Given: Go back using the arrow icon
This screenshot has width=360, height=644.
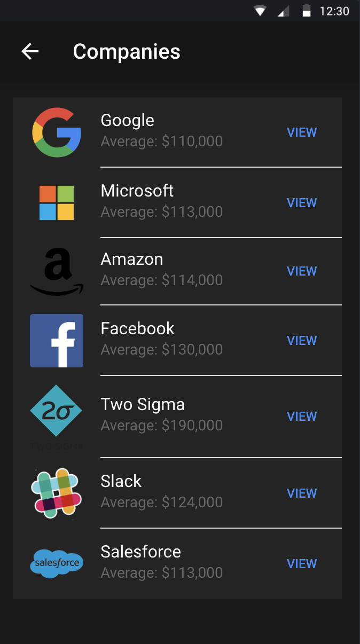Looking at the screenshot, I should click(30, 51).
